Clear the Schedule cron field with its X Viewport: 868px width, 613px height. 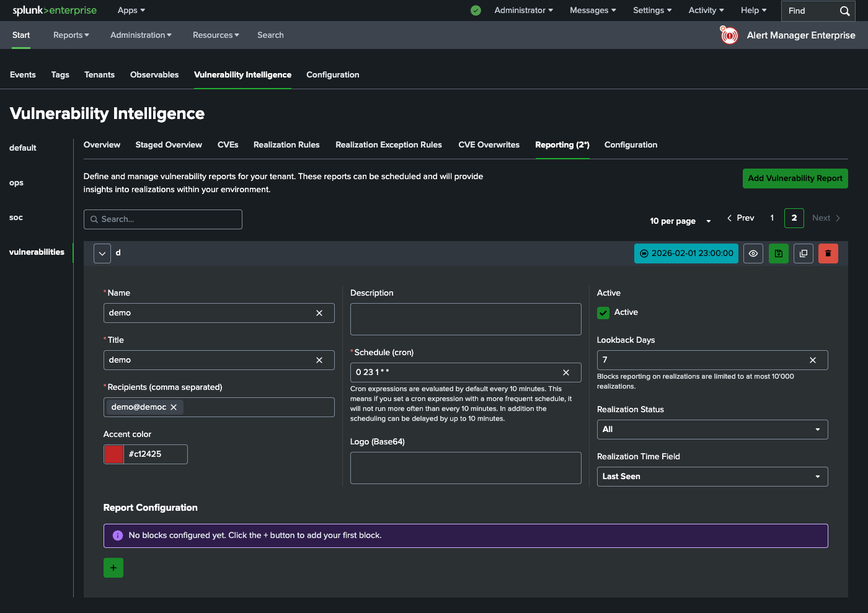coord(565,372)
